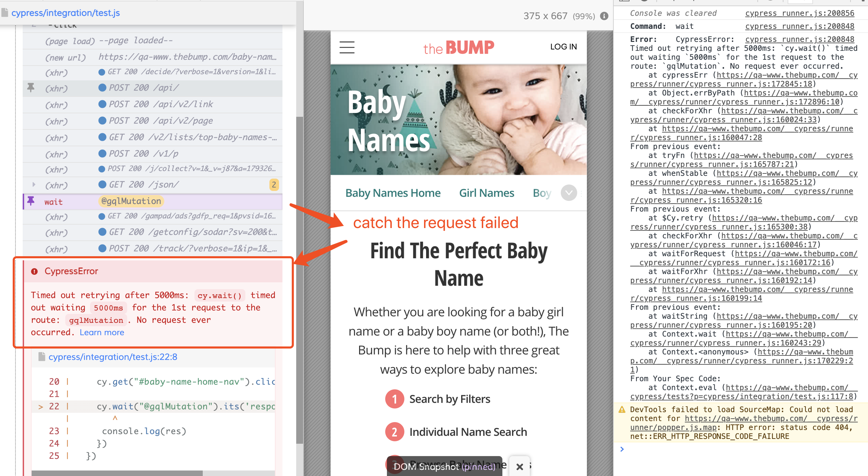Click the console prompt chevron
The width and height of the screenshot is (868, 476).
click(622, 449)
